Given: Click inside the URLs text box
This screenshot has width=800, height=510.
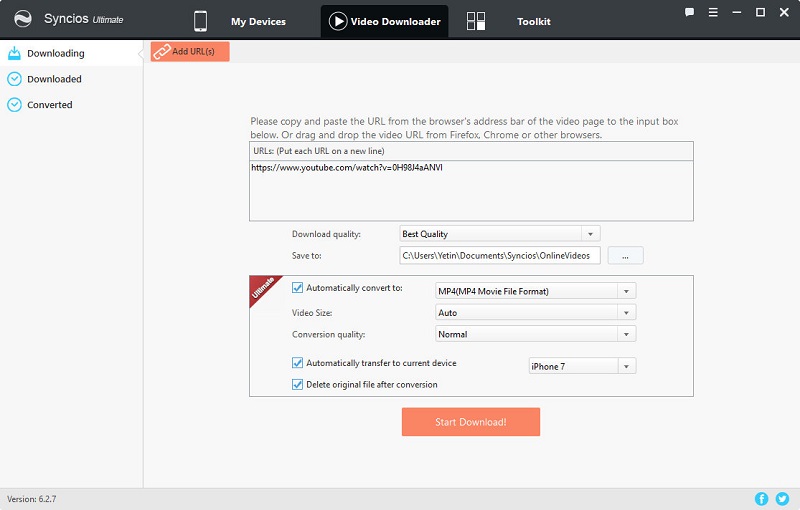Looking at the screenshot, I should point(471,191).
